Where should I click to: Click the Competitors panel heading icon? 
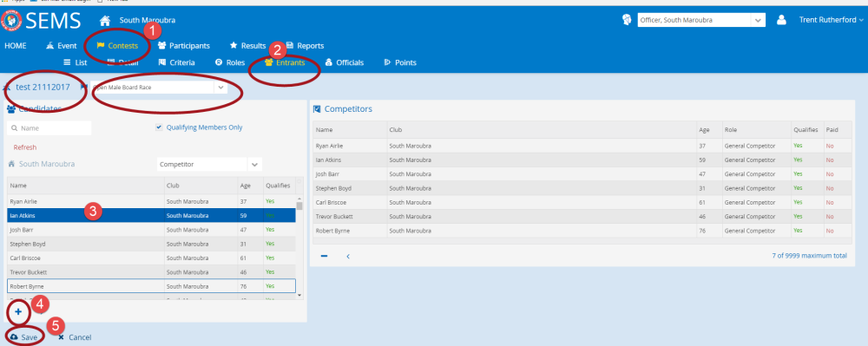coord(317,109)
